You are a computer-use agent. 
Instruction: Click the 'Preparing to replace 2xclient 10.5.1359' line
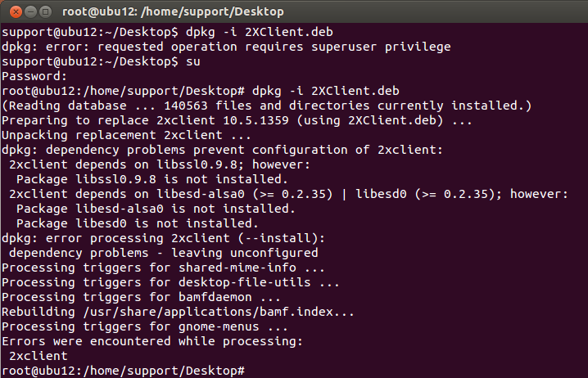coord(237,120)
